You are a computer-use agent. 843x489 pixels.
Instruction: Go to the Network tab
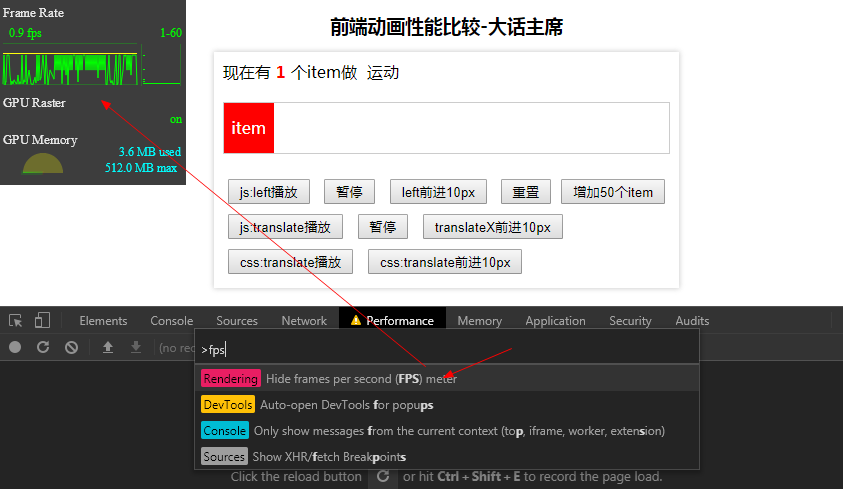tap(304, 321)
